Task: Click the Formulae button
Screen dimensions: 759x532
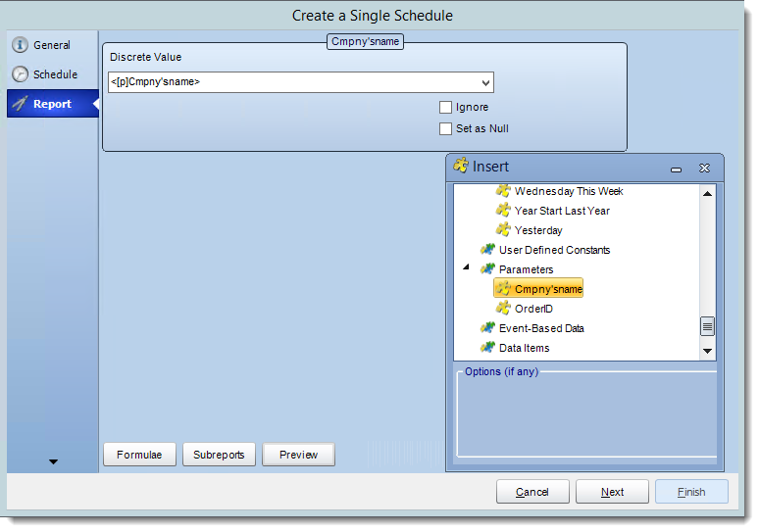Action: coord(139,455)
